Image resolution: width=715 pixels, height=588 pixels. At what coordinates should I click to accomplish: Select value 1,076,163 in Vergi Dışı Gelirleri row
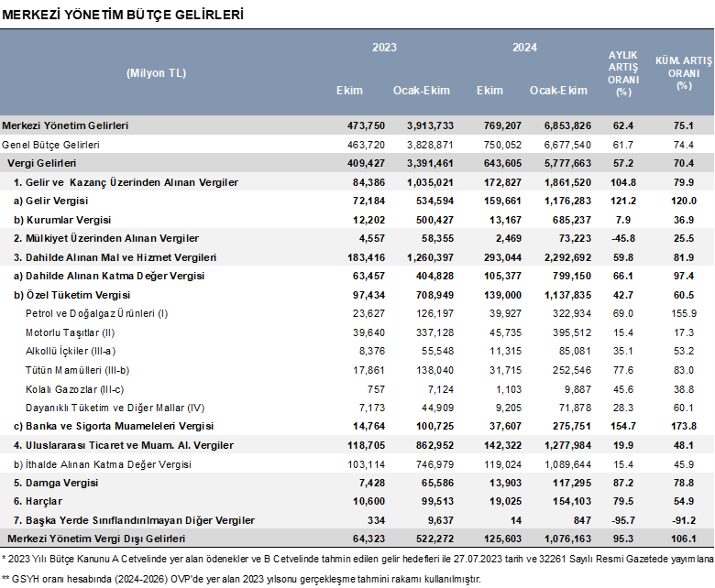567,539
